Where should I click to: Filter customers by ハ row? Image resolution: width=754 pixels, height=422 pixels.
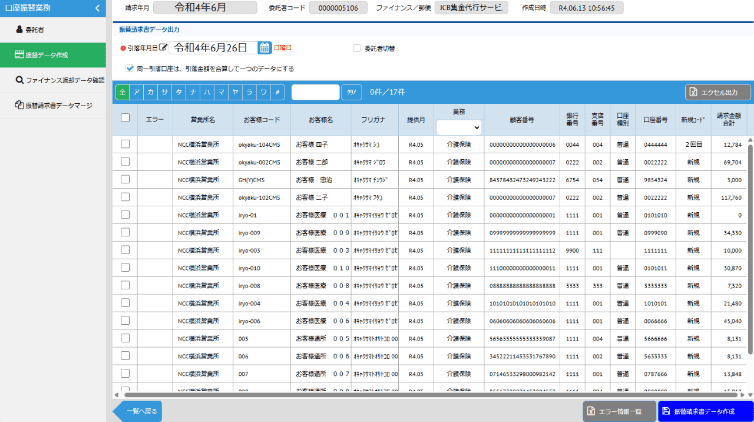207,92
